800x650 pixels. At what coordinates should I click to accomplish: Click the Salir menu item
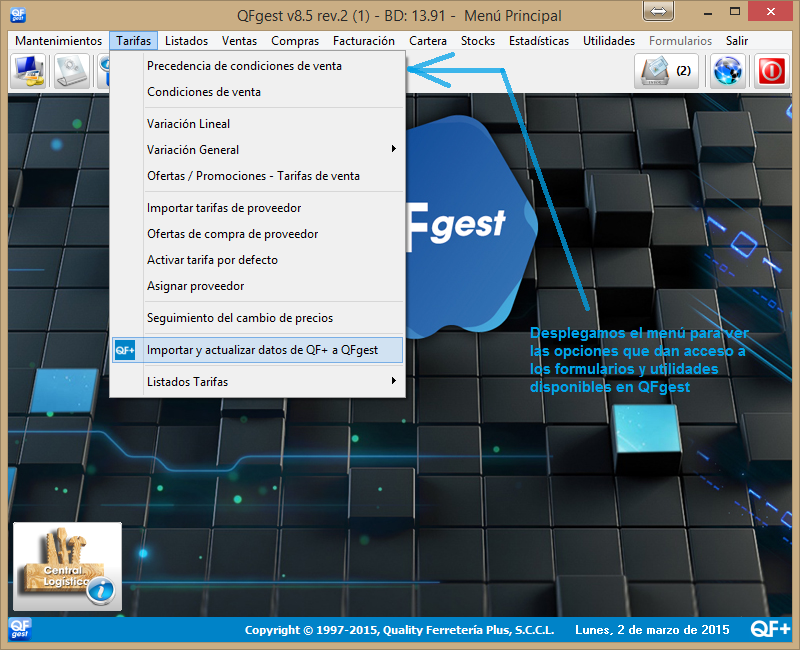pyautogui.click(x=737, y=41)
